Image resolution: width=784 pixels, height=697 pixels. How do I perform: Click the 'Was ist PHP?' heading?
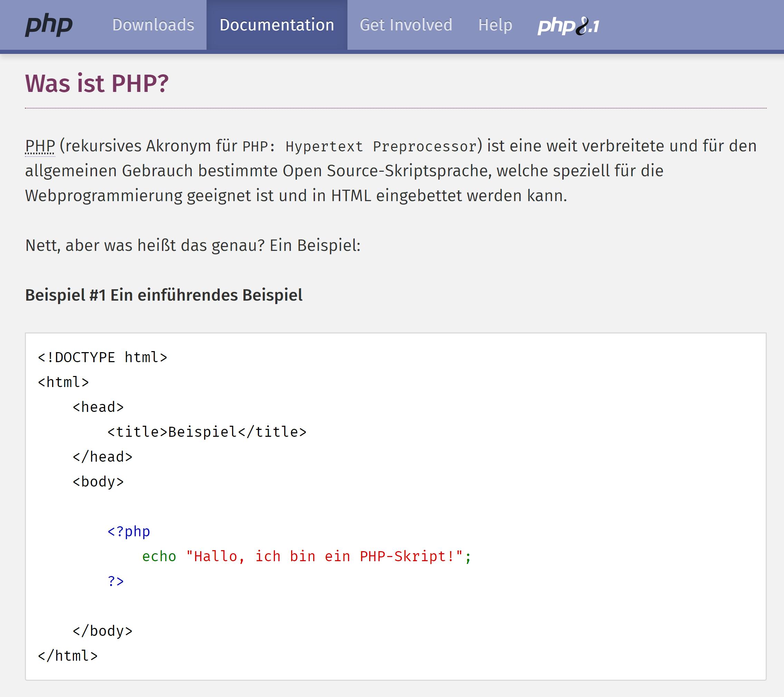pyautogui.click(x=97, y=83)
